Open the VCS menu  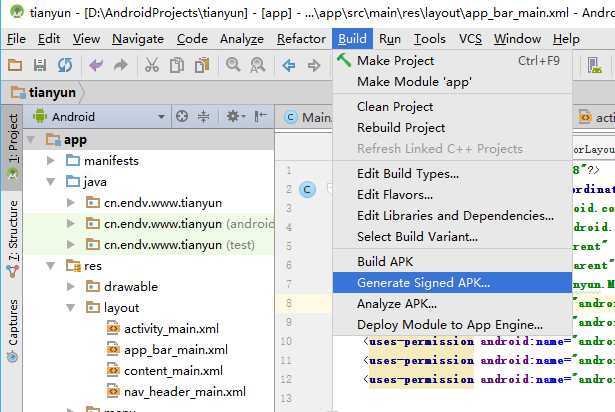(470, 39)
